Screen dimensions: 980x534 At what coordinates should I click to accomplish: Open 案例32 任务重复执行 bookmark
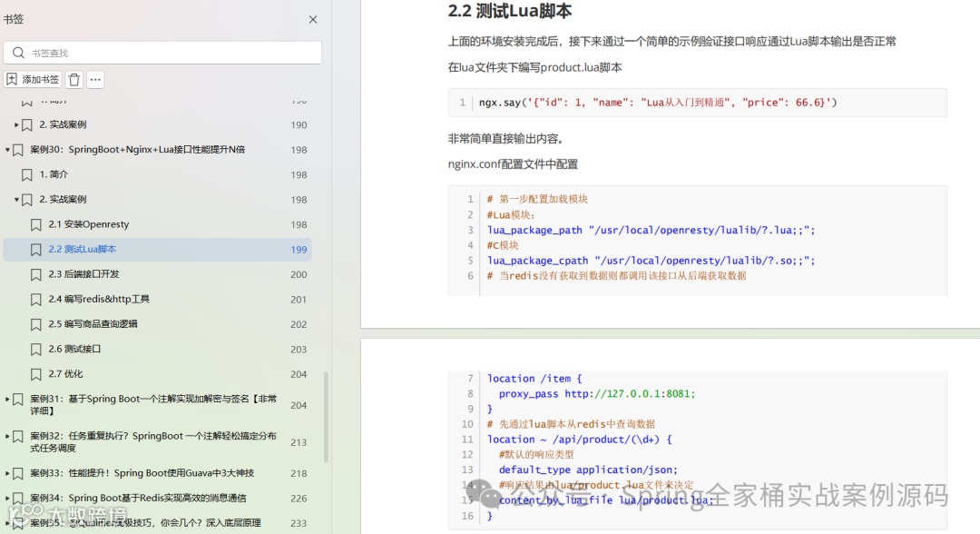(153, 442)
